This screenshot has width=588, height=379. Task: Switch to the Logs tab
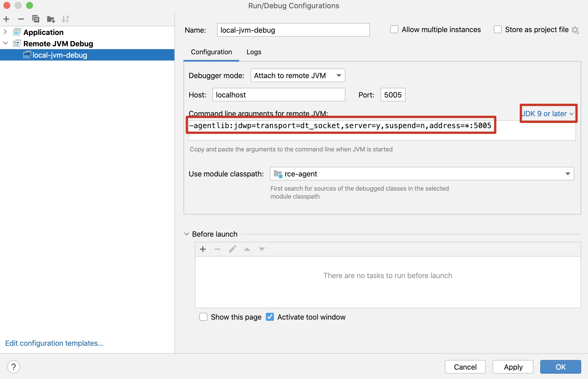click(x=254, y=52)
